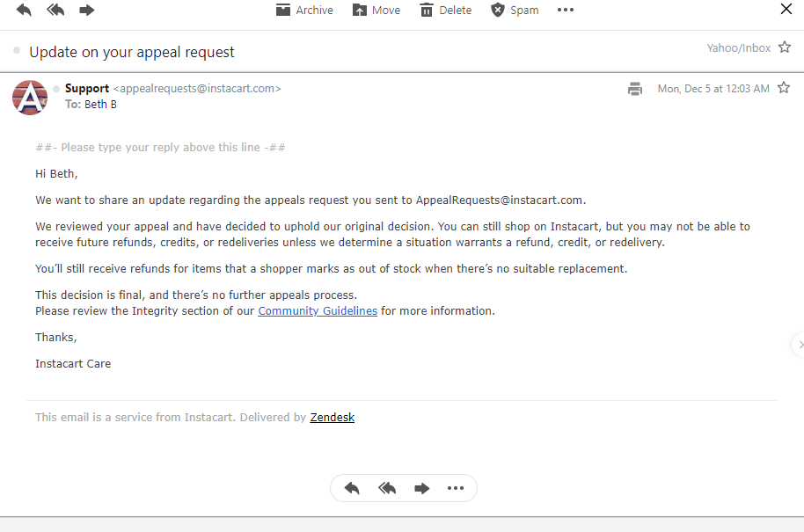This screenshot has height=532, width=804.
Task: Open the top toolbar more options menu
Action: [x=566, y=10]
